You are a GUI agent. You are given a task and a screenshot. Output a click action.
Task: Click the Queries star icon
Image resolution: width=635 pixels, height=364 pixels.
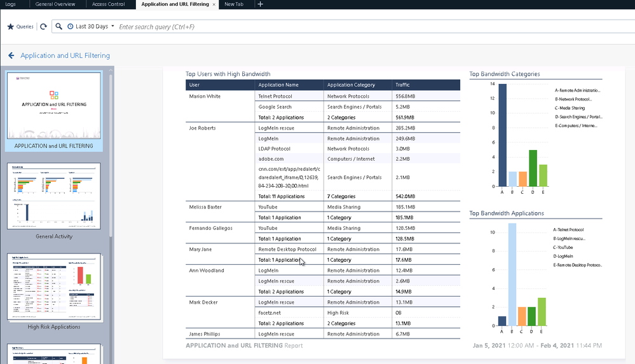(x=11, y=27)
